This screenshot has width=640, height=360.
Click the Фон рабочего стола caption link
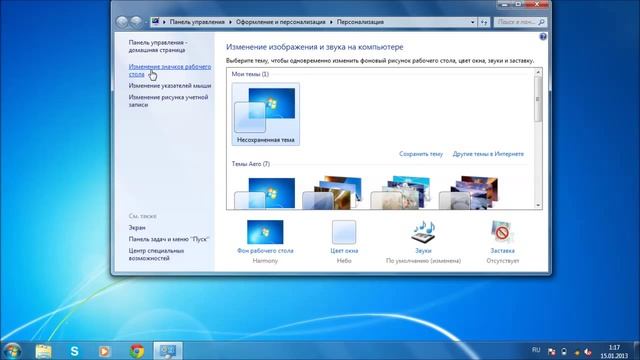(x=265, y=251)
